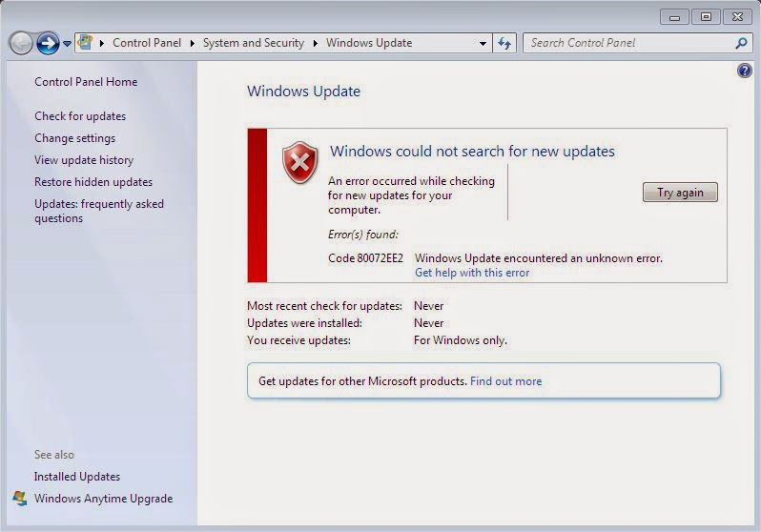Click the Try again button
The image size is (761, 532).
pos(680,193)
